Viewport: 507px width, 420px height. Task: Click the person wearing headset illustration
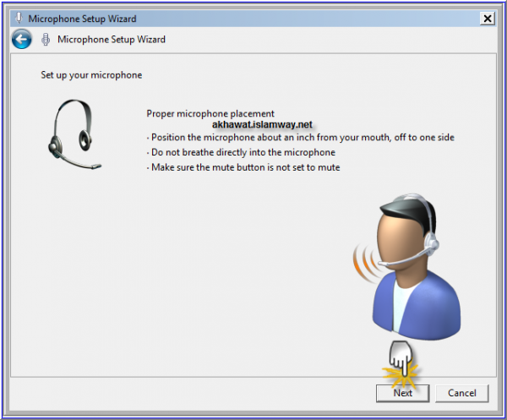[x=407, y=267]
